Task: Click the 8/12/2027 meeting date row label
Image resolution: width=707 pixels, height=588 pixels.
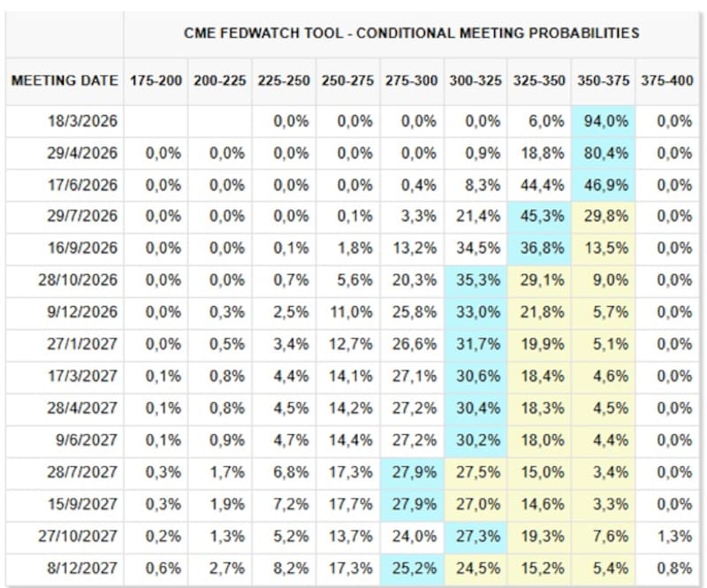Action: [83, 567]
